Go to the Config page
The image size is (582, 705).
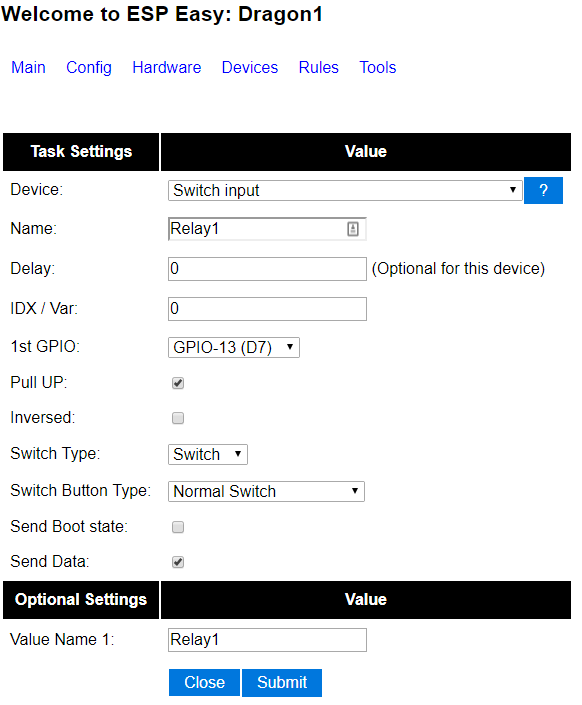pyautogui.click(x=89, y=67)
